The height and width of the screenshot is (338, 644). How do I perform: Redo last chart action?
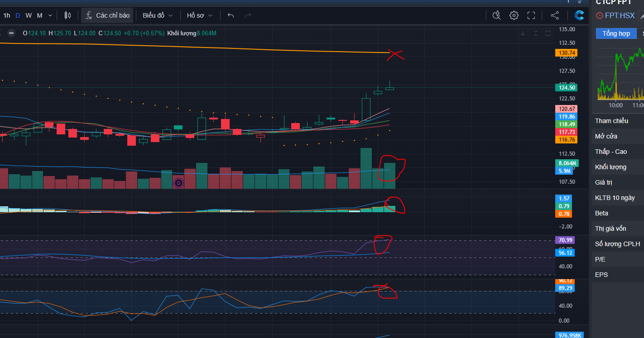tap(248, 15)
